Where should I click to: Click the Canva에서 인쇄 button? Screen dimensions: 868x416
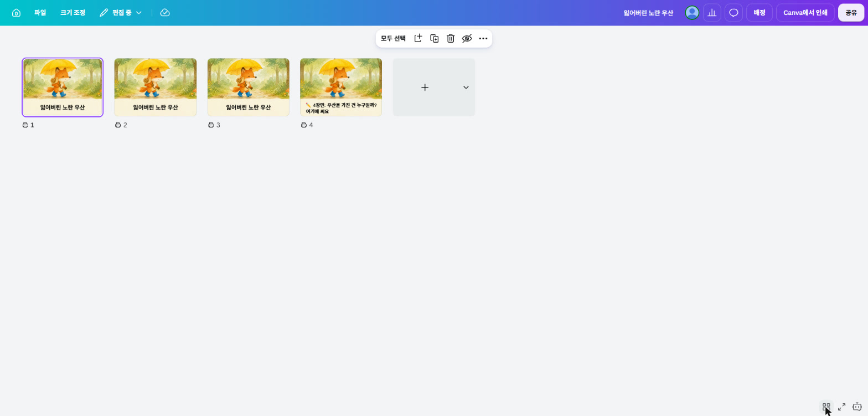point(805,13)
